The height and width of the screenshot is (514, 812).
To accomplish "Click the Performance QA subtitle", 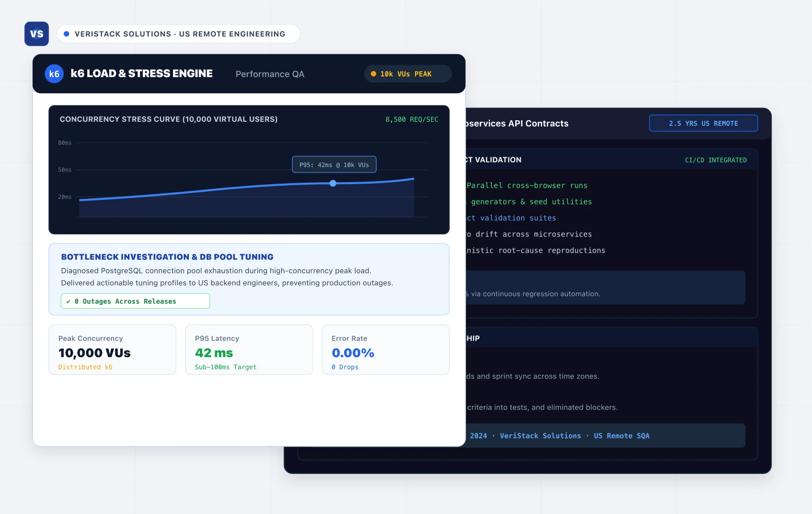I will [270, 74].
